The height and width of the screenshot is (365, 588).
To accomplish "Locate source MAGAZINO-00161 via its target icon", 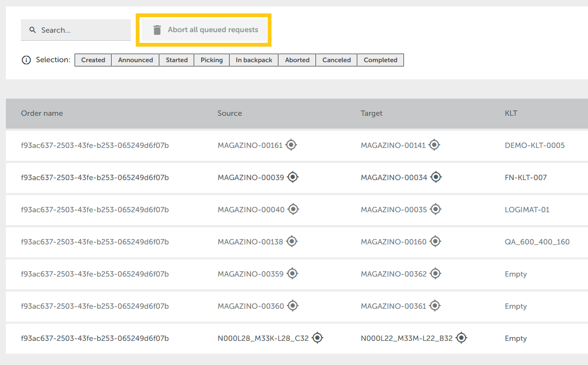I will coord(291,145).
